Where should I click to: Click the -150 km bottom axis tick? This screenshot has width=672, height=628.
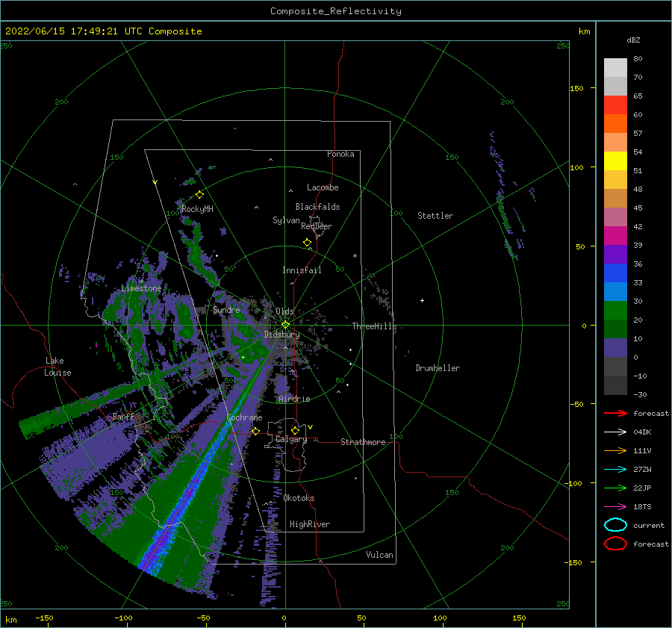(45, 618)
